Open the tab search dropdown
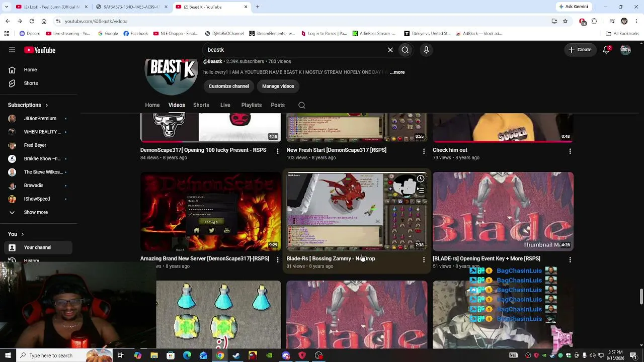This screenshot has height=362, width=644. [x=7, y=7]
